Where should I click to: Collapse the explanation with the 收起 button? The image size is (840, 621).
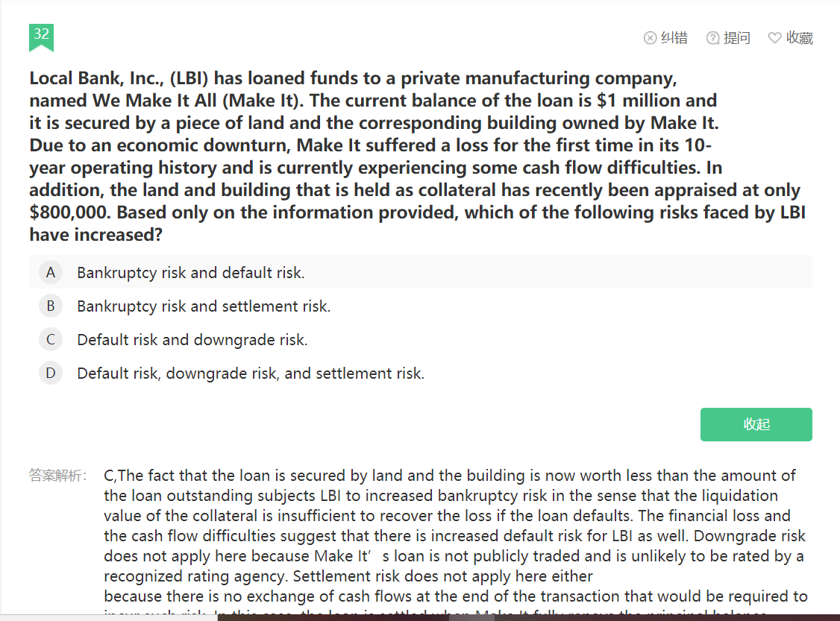click(756, 424)
